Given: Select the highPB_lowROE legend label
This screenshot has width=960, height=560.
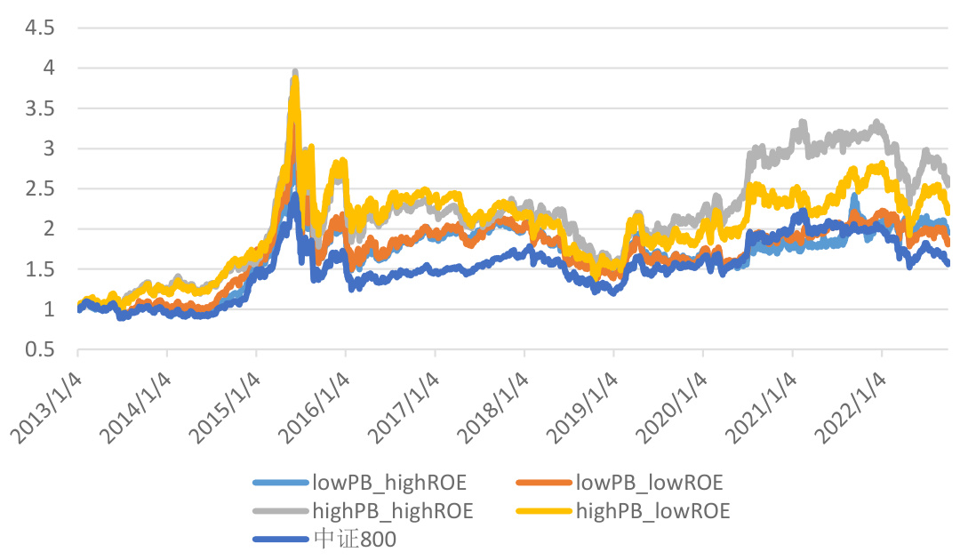Looking at the screenshot, I should [x=652, y=511].
